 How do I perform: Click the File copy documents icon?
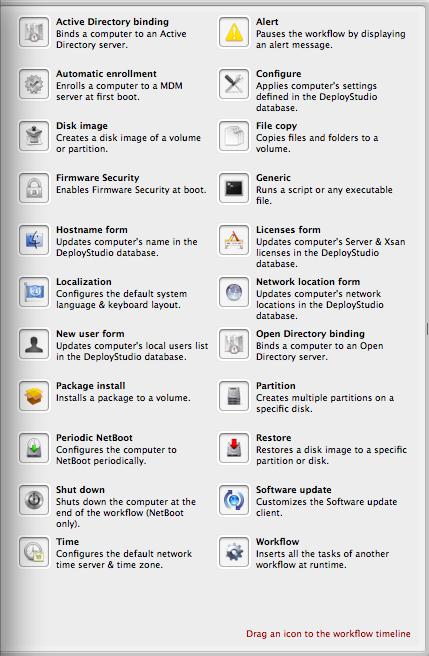234,136
